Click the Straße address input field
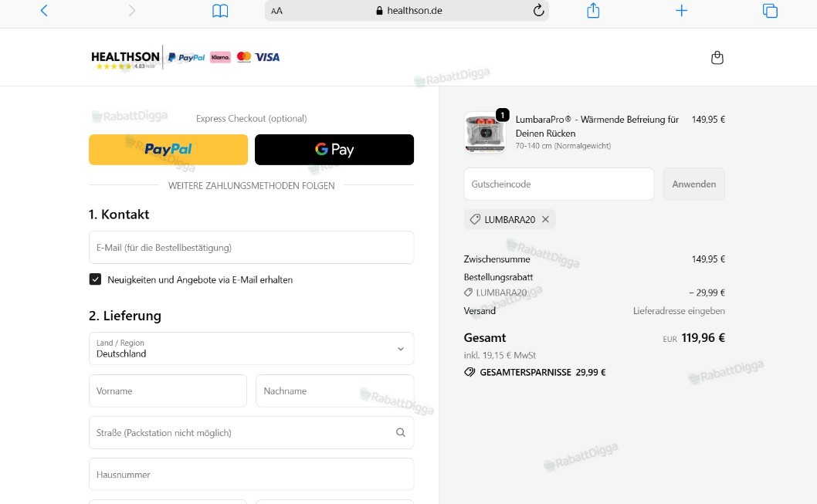This screenshot has height=504, width=817. click(x=251, y=432)
